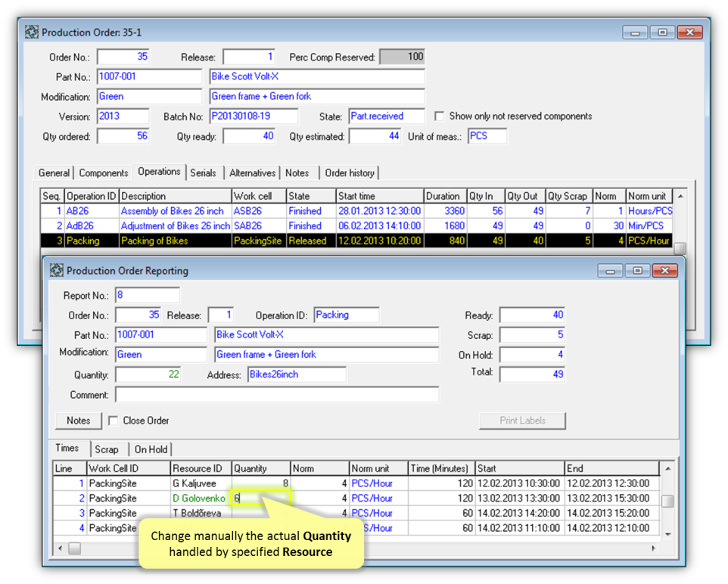Toggle Show only not reserved components checkbox
This screenshot has height=584, width=728.
coord(439,116)
